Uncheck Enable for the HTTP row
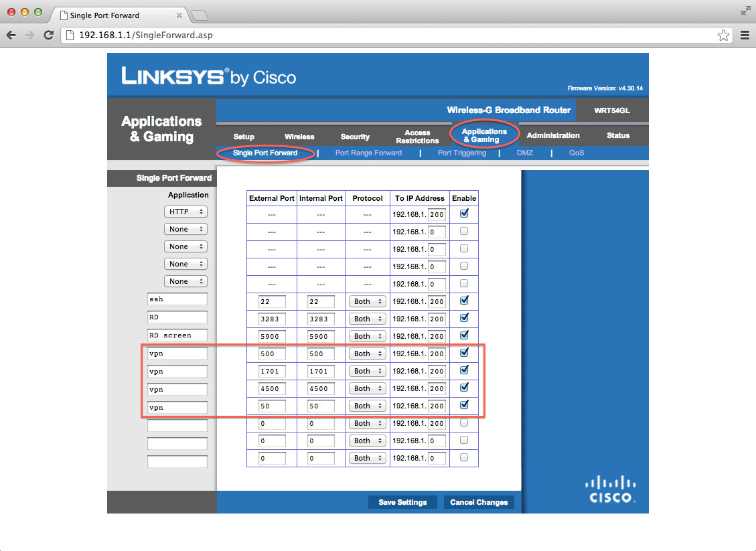Image resolution: width=756 pixels, height=551 pixels. point(464,214)
